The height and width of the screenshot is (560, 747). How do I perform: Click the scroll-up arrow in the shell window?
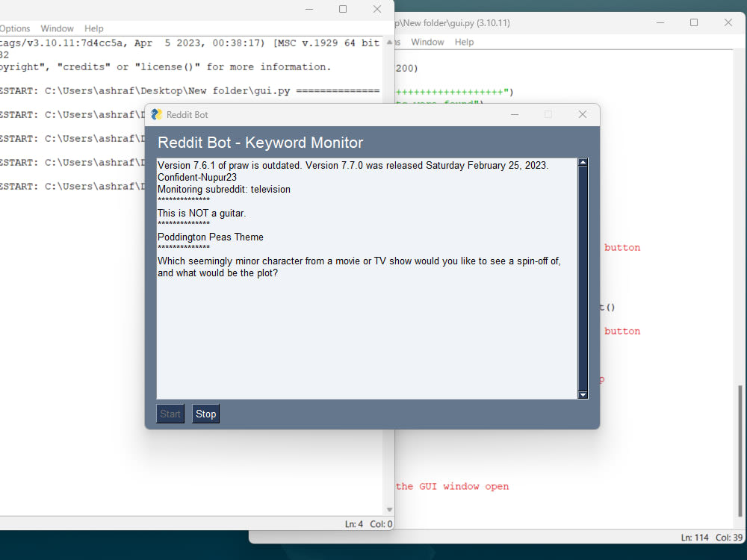pyautogui.click(x=389, y=43)
